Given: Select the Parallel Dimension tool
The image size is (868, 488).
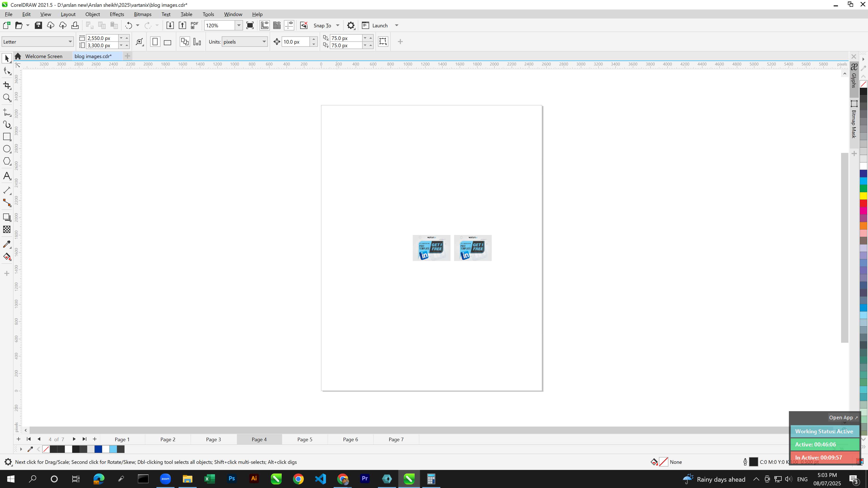Looking at the screenshot, I should coord(7,190).
